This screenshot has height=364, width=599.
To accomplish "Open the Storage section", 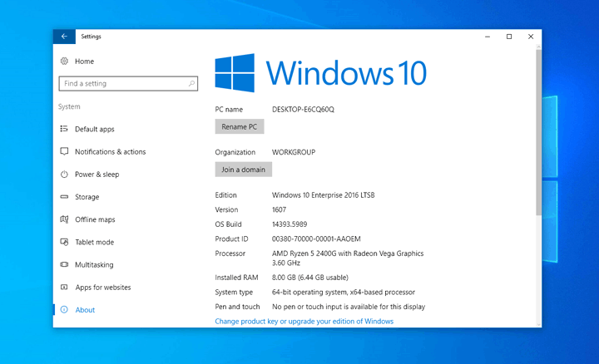I will pos(87,197).
